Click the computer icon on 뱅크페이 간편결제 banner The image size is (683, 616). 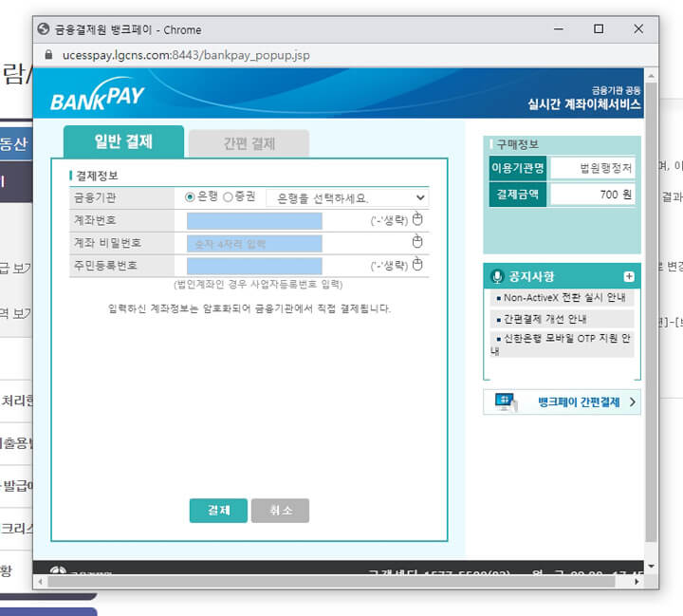(x=507, y=401)
